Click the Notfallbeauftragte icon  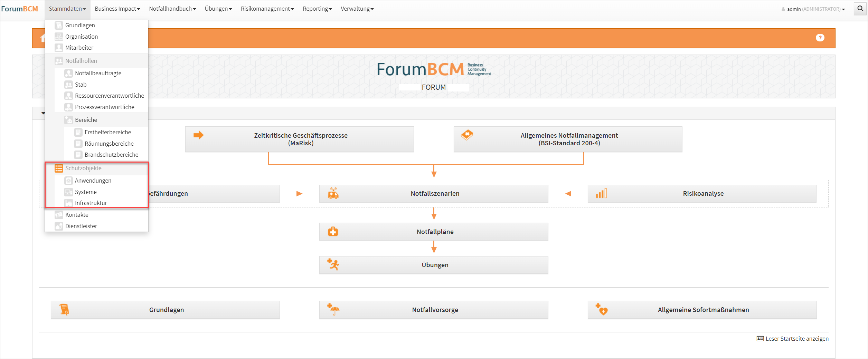click(68, 73)
